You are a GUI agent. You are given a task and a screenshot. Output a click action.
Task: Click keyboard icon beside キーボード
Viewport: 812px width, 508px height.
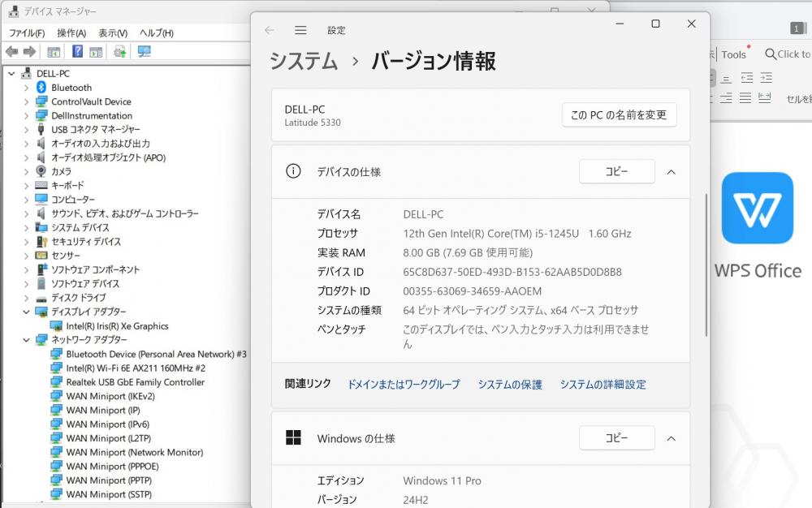coord(41,185)
